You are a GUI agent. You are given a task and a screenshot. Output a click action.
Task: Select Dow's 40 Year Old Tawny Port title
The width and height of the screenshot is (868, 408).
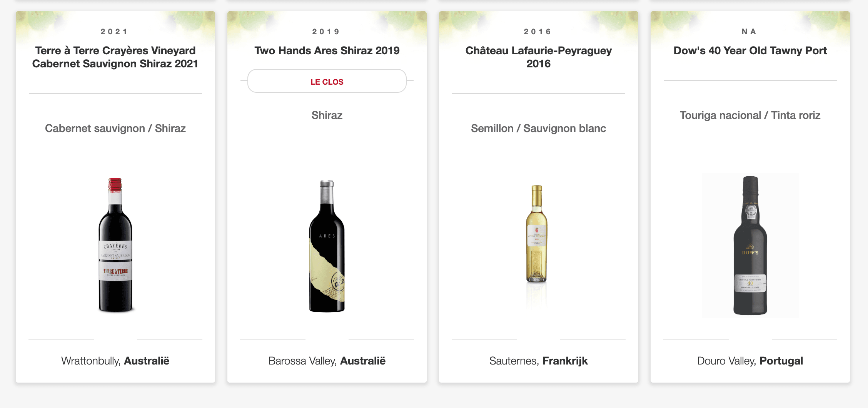(x=750, y=50)
